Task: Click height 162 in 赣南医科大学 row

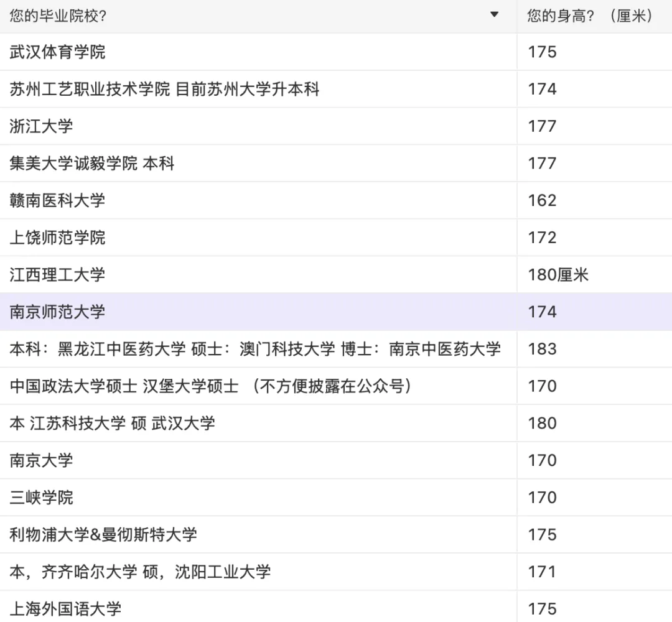Action: (x=594, y=200)
